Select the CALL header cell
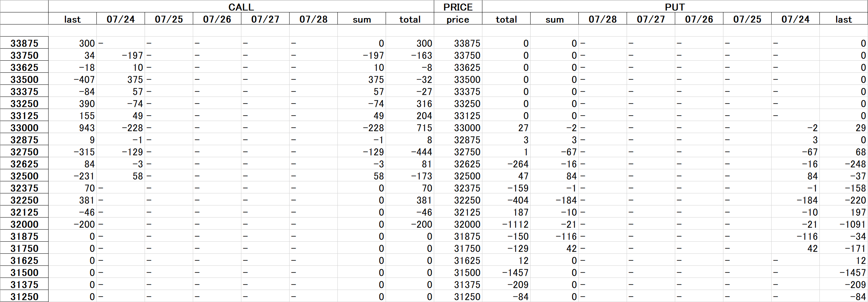The width and height of the screenshot is (868, 302). [241, 7]
